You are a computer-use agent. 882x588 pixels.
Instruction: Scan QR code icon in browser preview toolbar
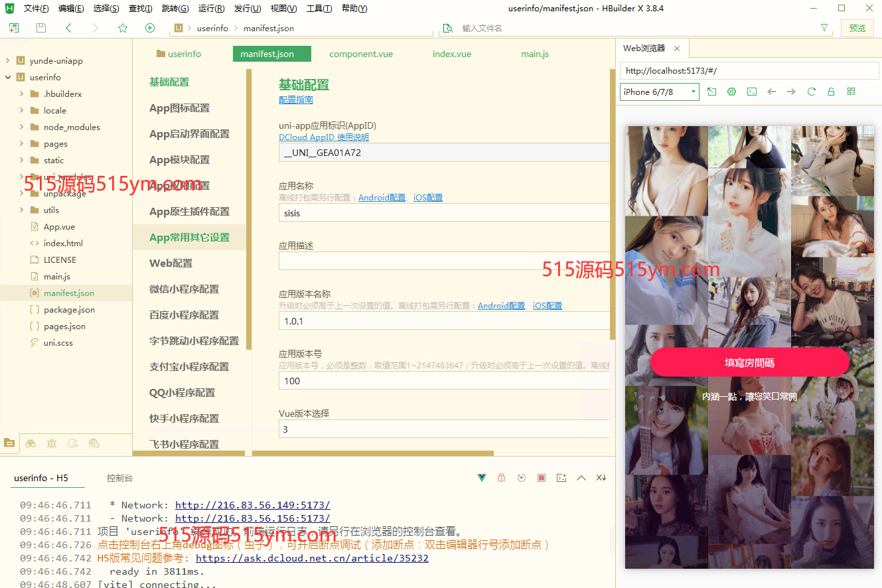pos(851,92)
